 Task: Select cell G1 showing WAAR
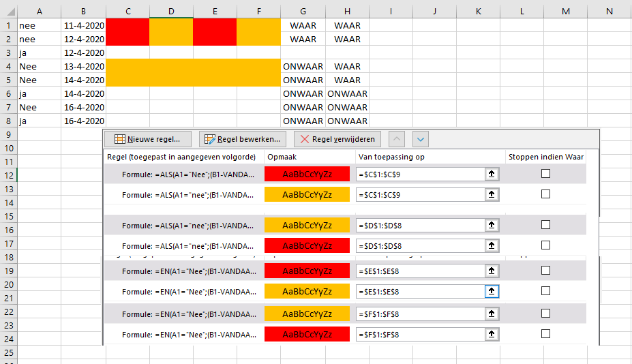303,25
